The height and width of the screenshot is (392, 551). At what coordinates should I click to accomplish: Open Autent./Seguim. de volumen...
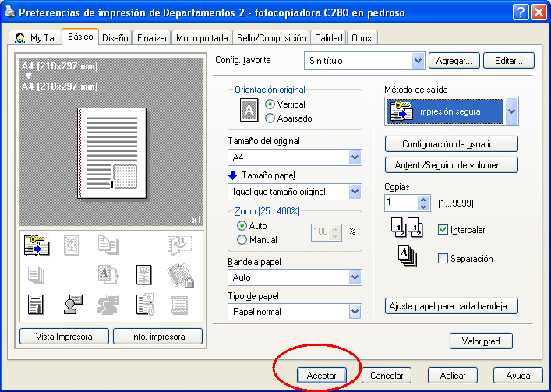(451, 164)
